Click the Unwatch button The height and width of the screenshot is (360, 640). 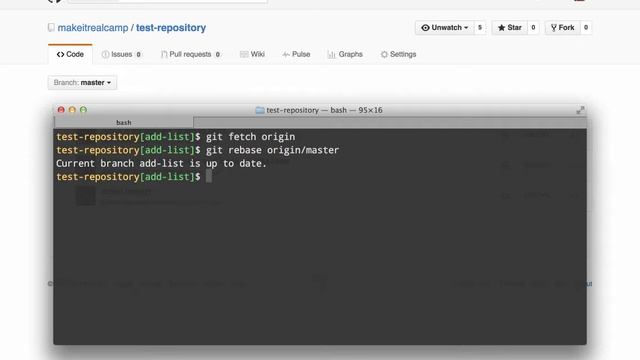coord(444,28)
